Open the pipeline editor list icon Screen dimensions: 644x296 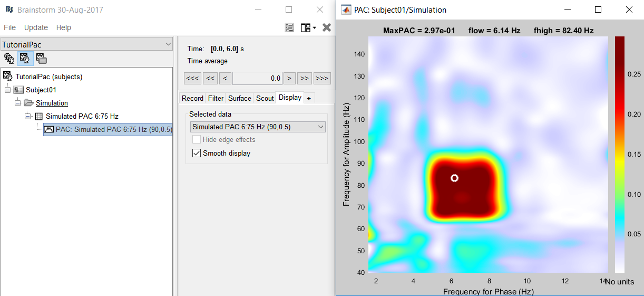[289, 27]
